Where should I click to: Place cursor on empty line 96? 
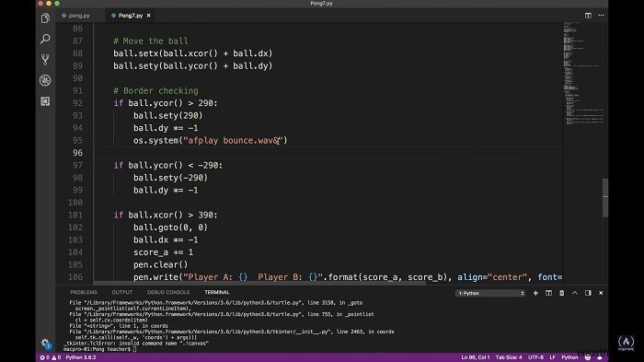(x=328, y=153)
